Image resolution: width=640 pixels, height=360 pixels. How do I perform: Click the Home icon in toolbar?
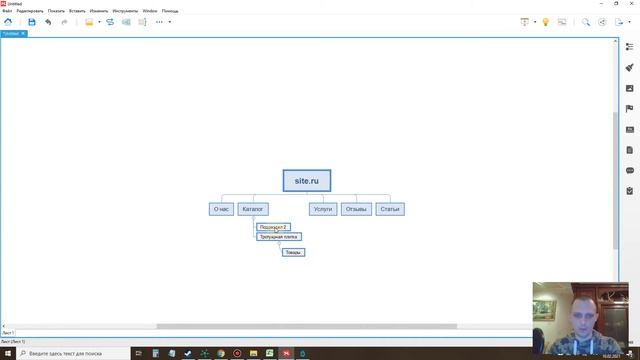pyautogui.click(x=8, y=22)
